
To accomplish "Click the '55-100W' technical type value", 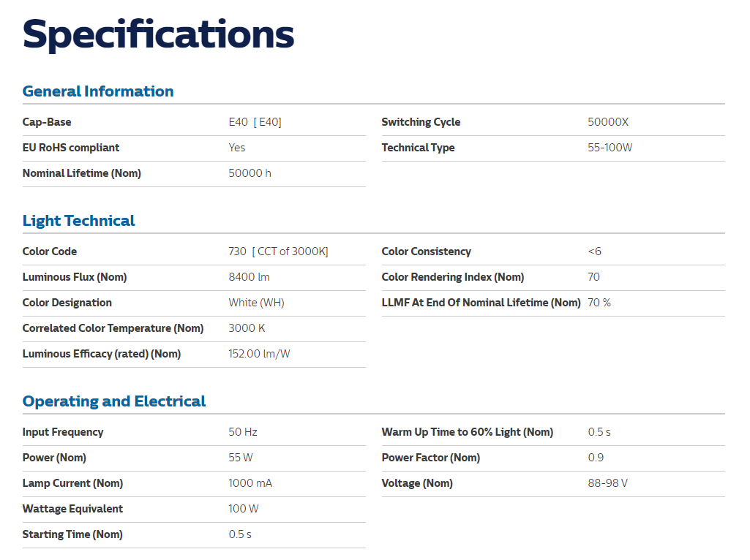I will 610,148.
